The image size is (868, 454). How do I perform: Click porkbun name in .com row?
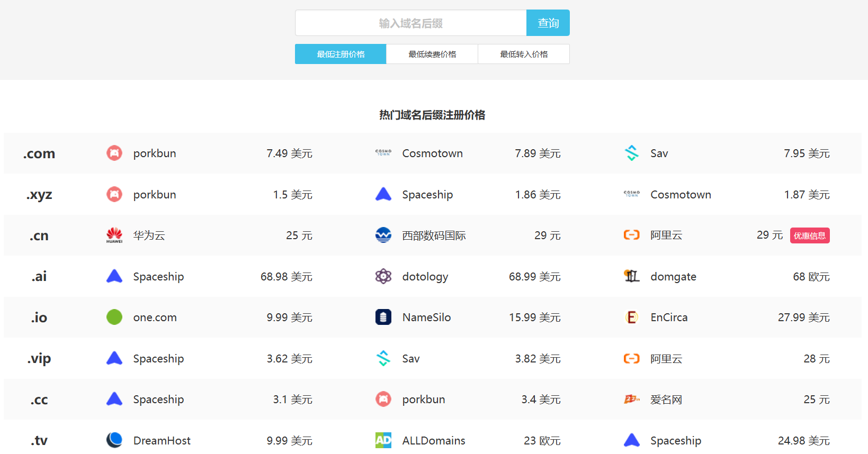click(155, 153)
